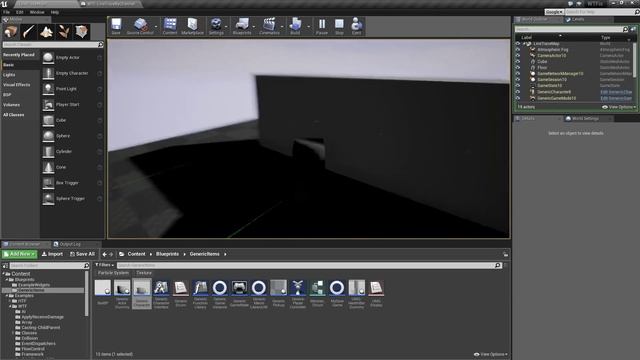Open the File menu

tap(7, 12)
